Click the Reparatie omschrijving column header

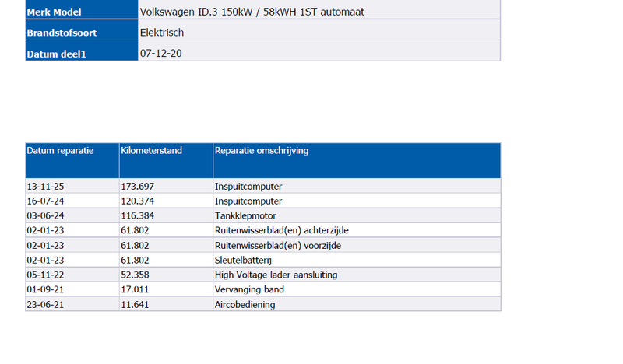[x=262, y=151]
